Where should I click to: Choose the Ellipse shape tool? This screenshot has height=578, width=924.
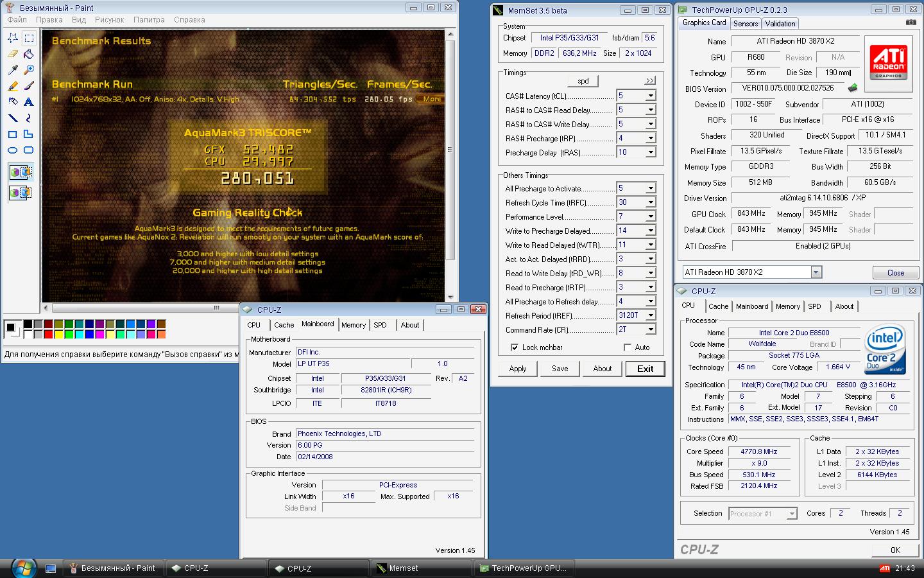12,150
